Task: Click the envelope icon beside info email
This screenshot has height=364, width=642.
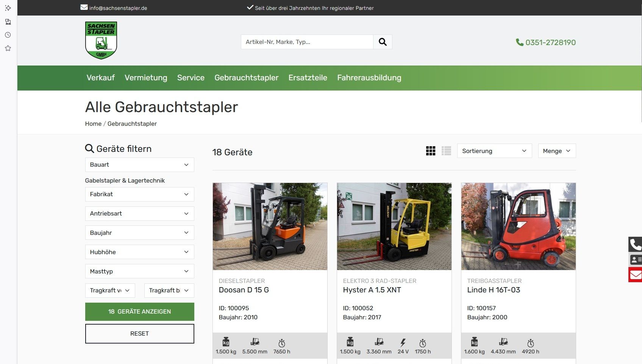Action: (x=84, y=8)
